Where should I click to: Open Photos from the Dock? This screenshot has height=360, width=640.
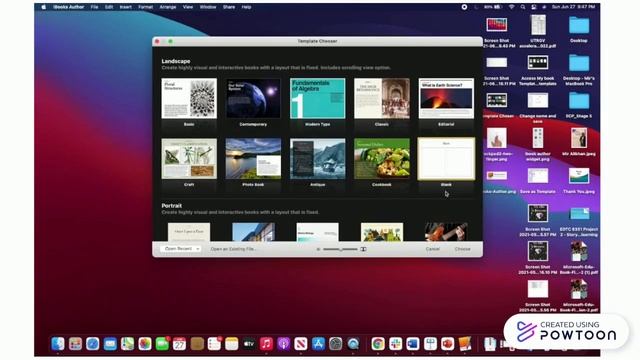click(144, 344)
